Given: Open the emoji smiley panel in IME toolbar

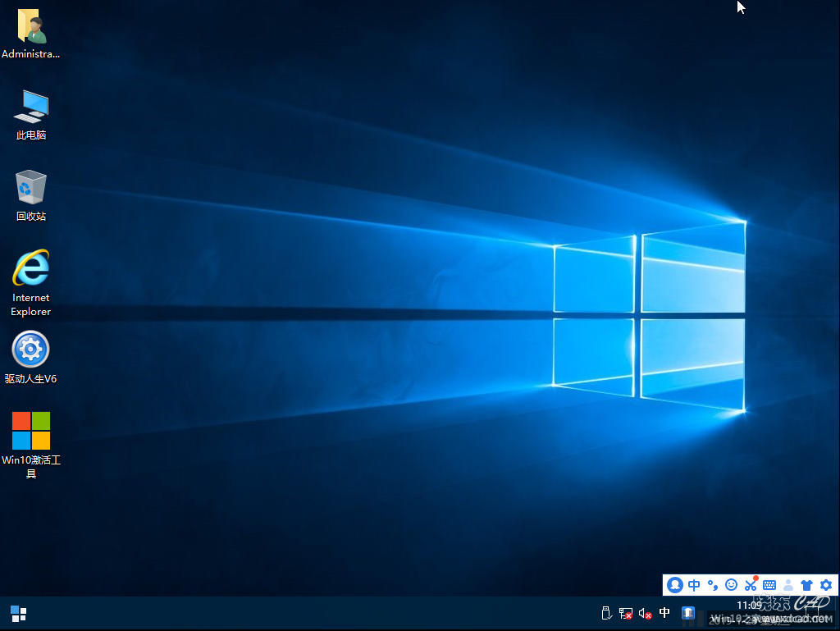Looking at the screenshot, I should [731, 585].
